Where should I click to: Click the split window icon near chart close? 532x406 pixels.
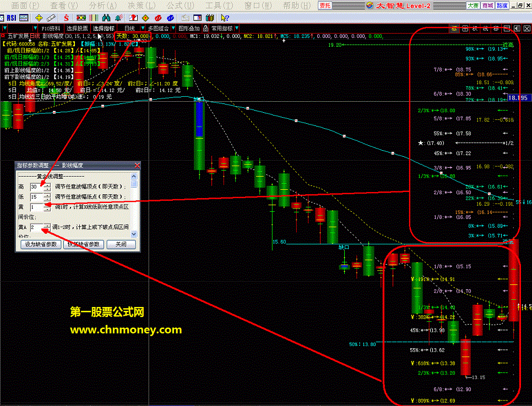[507, 29]
